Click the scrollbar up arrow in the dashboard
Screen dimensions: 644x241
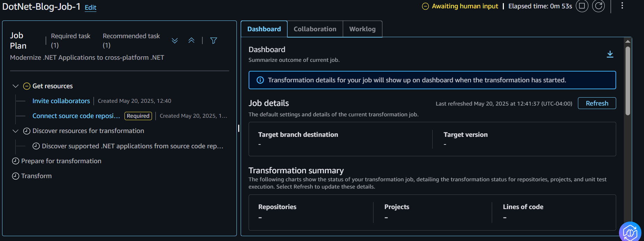pyautogui.click(x=628, y=41)
